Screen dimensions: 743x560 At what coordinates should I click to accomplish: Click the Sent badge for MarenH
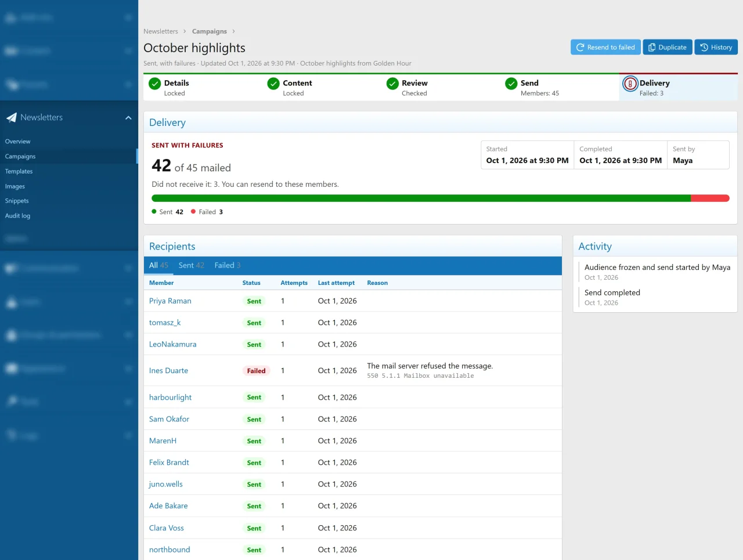[x=254, y=441]
